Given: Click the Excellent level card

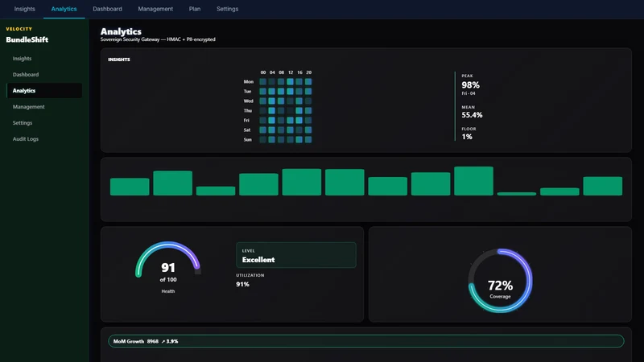Looking at the screenshot, I should [295, 255].
